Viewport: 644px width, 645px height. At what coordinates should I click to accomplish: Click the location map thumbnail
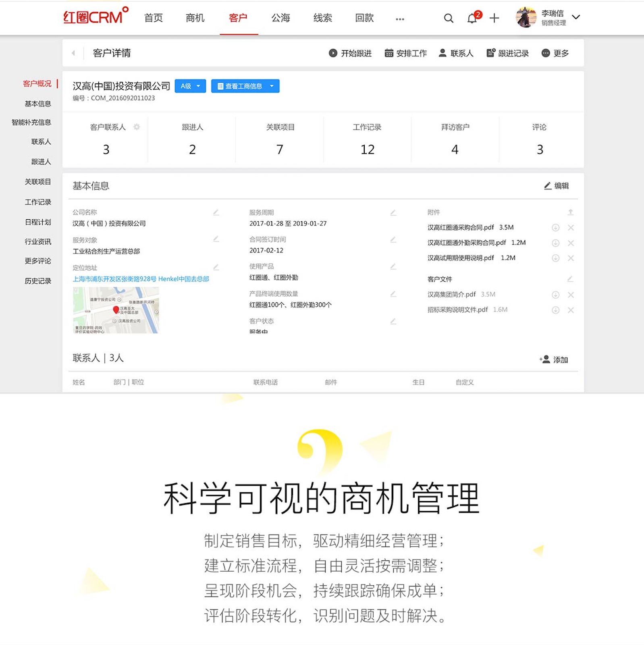pyautogui.click(x=116, y=310)
